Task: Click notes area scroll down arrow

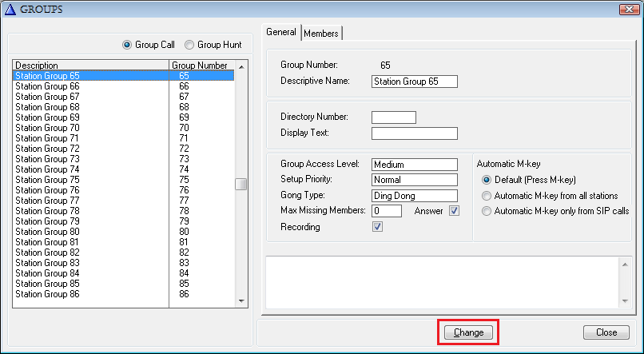Action: coord(625,301)
